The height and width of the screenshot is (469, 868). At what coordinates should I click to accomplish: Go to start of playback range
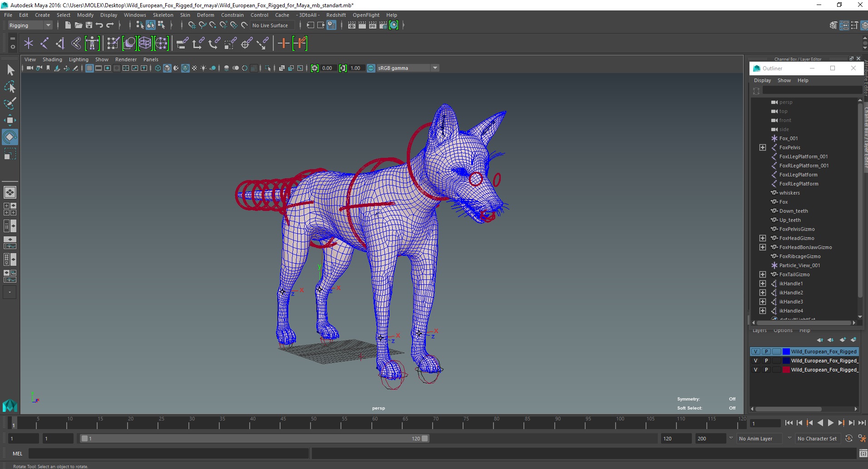click(789, 423)
